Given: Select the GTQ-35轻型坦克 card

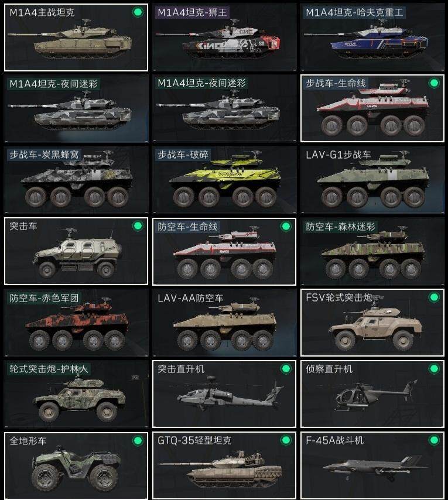Looking at the screenshot, I should pos(224,465).
